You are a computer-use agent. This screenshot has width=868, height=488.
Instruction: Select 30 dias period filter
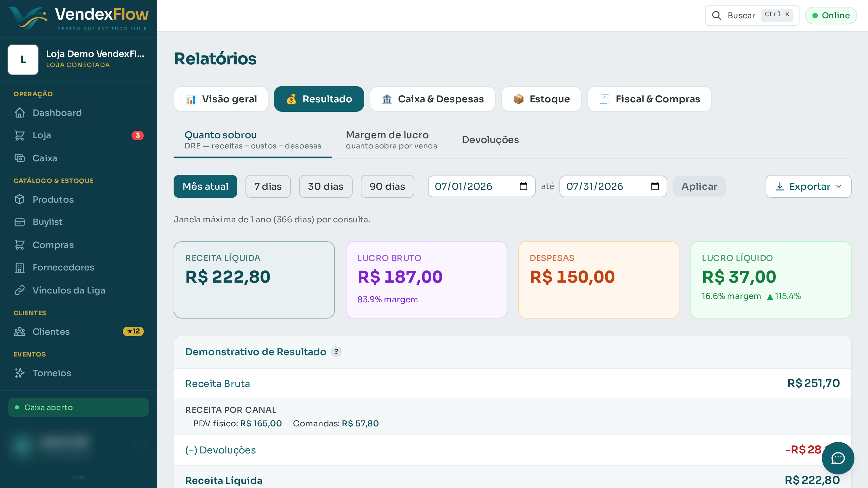(x=326, y=186)
